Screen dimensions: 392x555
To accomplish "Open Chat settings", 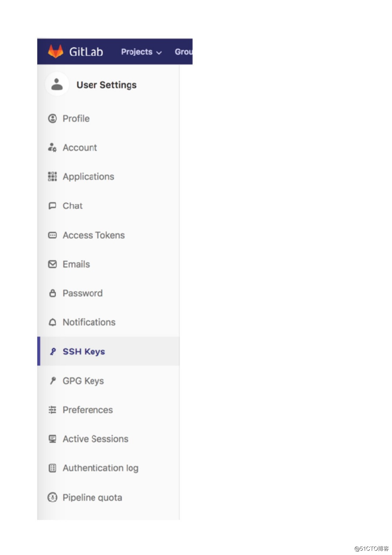I will tap(72, 206).
